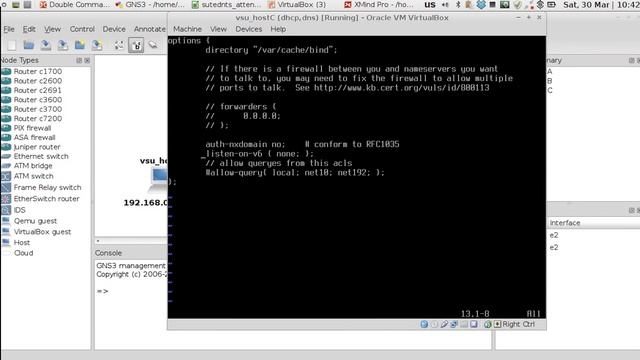Open the GNS3 Annotate menu
The height and width of the screenshot is (360, 640).
click(150, 29)
